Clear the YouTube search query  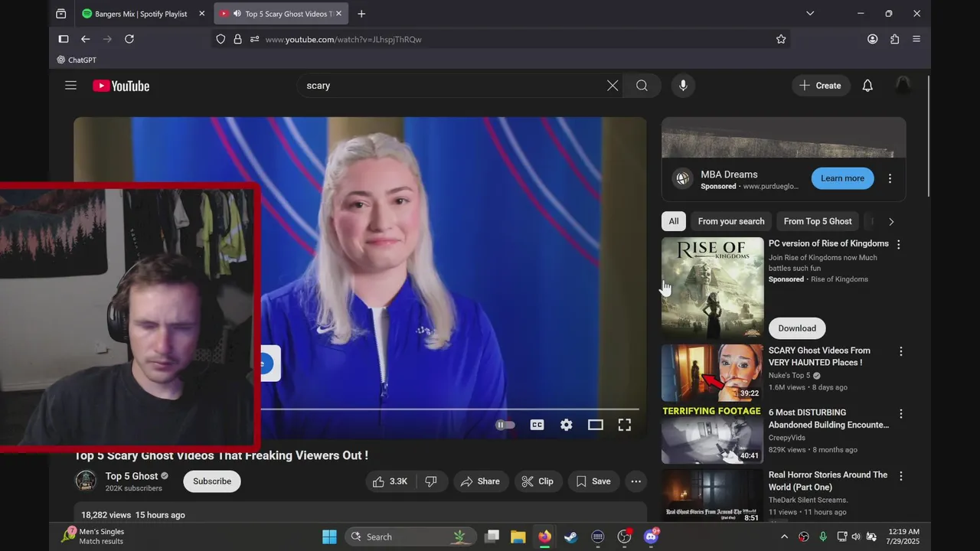(x=612, y=86)
